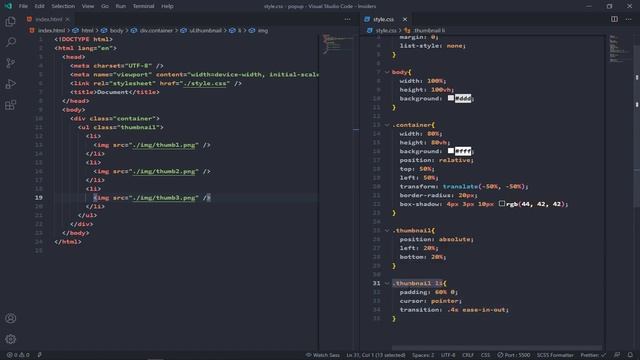Viewport: 640px width, 360px height.
Task: Click CSS language mode selector
Action: [485, 355]
